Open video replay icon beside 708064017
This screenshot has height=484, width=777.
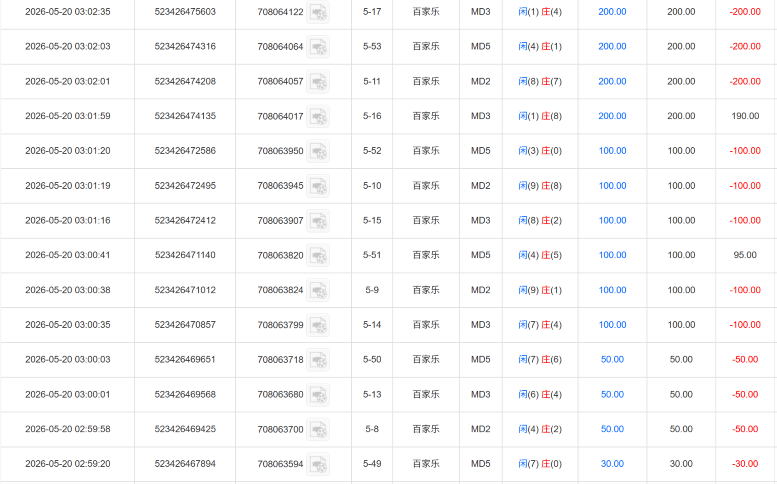318,116
